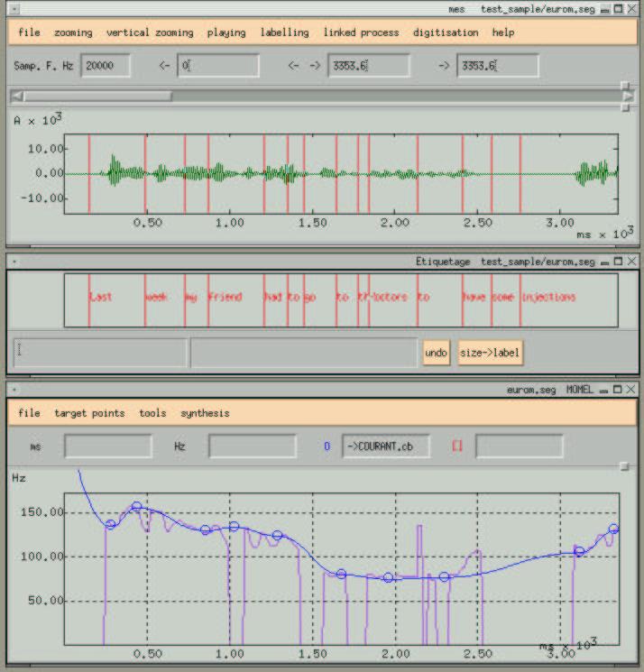This screenshot has height=672, width=644.
Task: Open the file menu in mes window
Action: [x=29, y=32]
